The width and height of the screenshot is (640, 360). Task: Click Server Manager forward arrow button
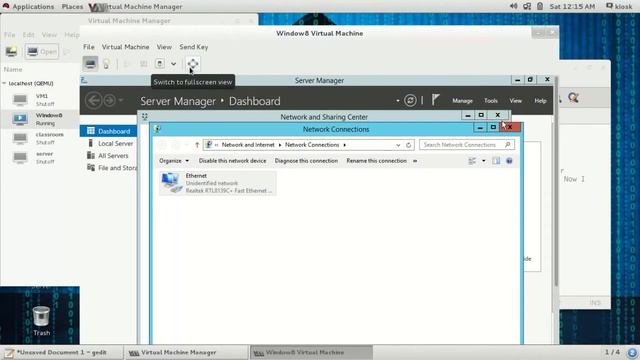click(109, 100)
